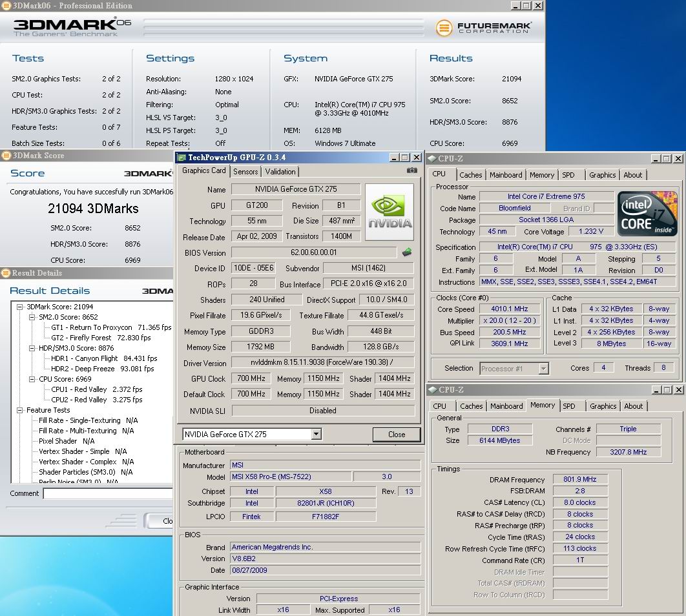The image size is (686, 616).
Task: Click the Core Speed 4010.1 MHz value
Action: click(x=509, y=309)
